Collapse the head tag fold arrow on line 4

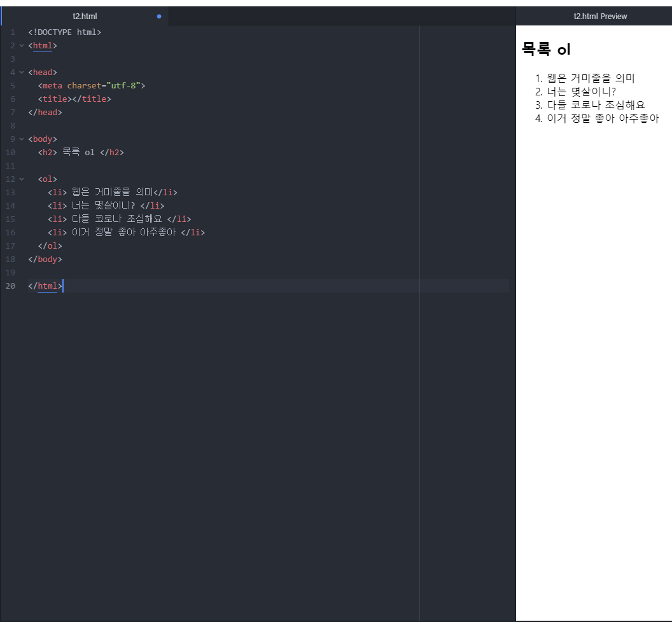[x=22, y=73]
